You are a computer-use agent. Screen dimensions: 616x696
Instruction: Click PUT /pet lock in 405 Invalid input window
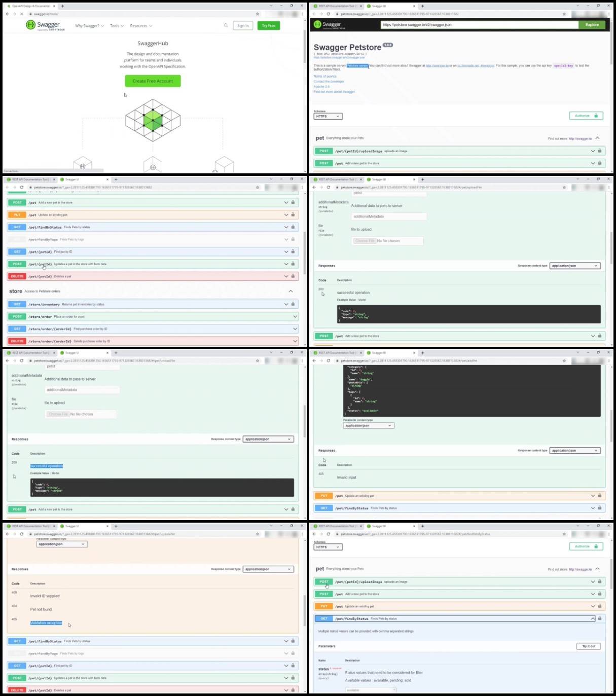[x=600, y=495]
